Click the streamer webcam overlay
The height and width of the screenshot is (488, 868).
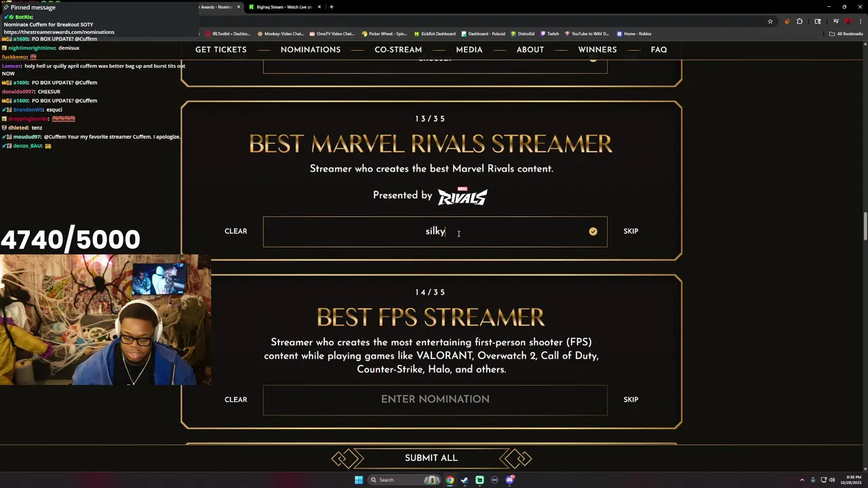(106, 320)
